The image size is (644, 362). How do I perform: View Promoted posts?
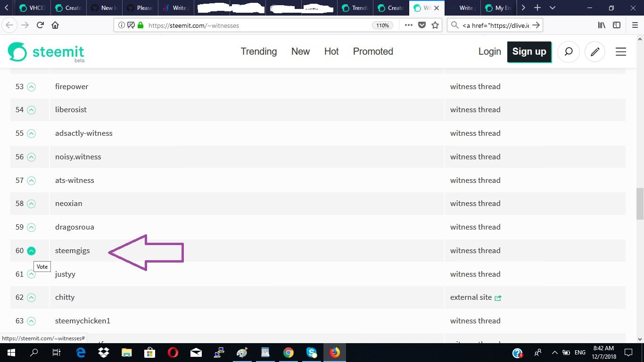point(373,52)
